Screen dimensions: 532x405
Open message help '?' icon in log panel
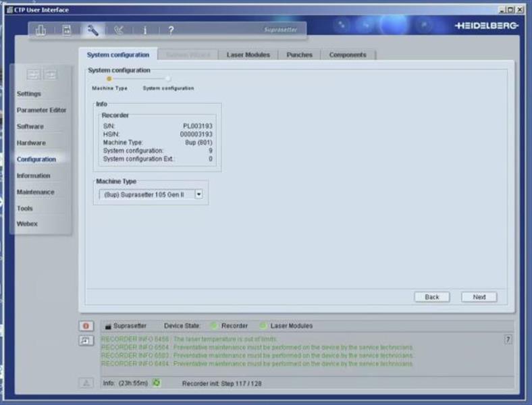(508, 340)
